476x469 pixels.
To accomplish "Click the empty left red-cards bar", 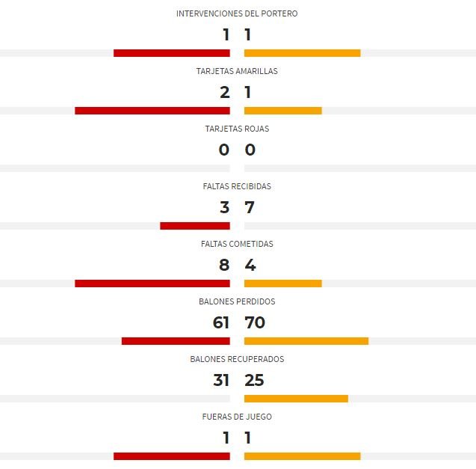I will point(115,168).
